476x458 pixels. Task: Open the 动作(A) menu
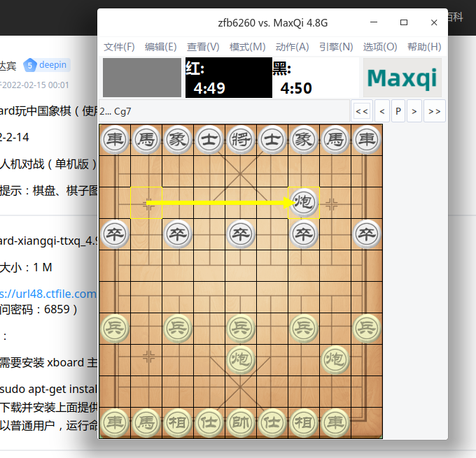[292, 47]
